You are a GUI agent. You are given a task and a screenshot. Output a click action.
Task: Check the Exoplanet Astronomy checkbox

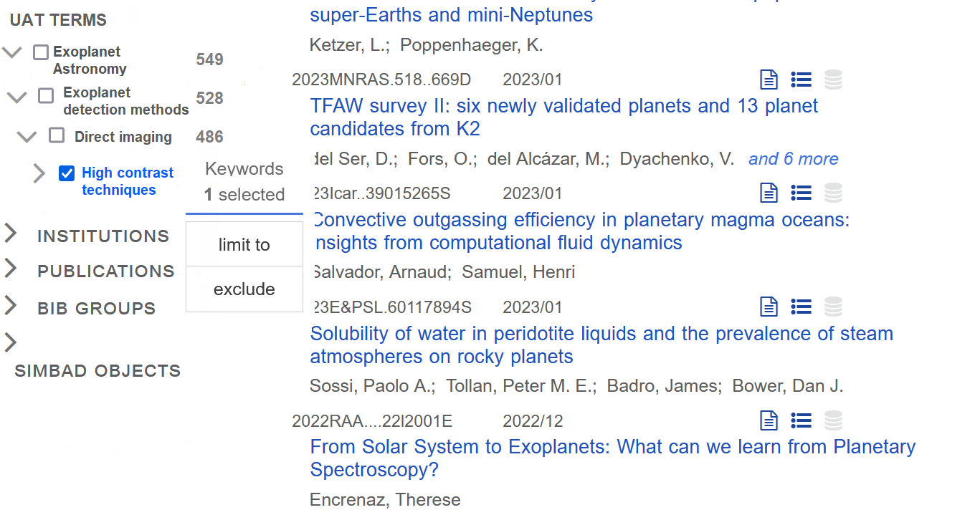(41, 52)
